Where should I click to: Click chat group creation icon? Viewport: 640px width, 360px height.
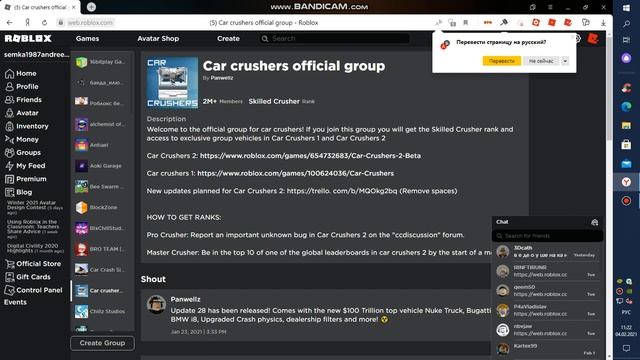594,222
